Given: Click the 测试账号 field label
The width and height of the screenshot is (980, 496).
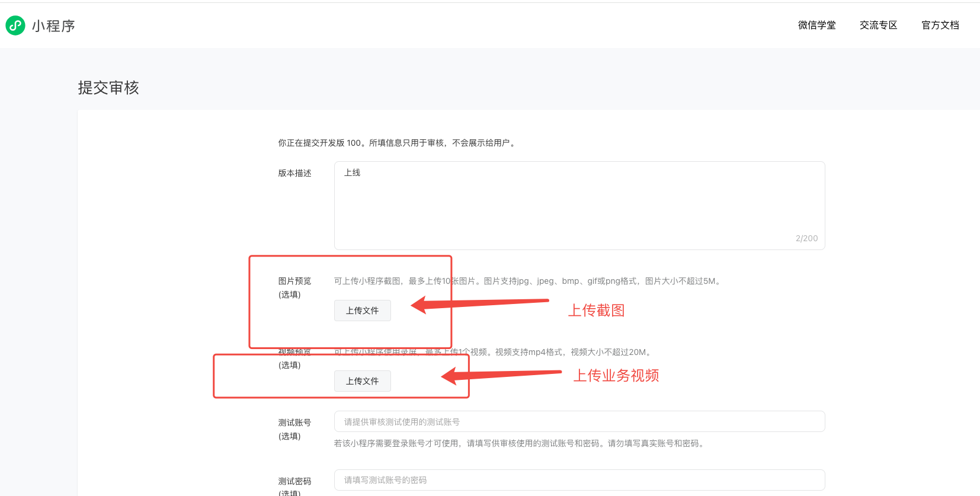Looking at the screenshot, I should click(x=294, y=423).
